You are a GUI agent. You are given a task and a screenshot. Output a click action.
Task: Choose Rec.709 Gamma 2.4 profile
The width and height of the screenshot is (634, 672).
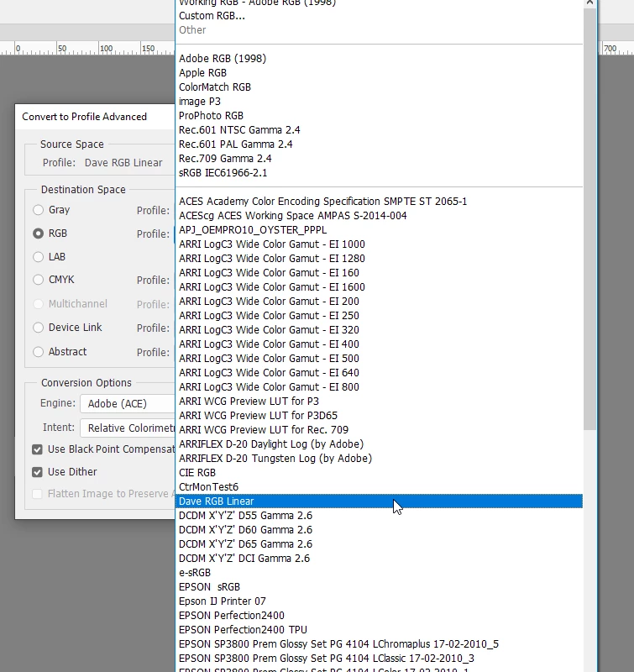tap(379, 159)
